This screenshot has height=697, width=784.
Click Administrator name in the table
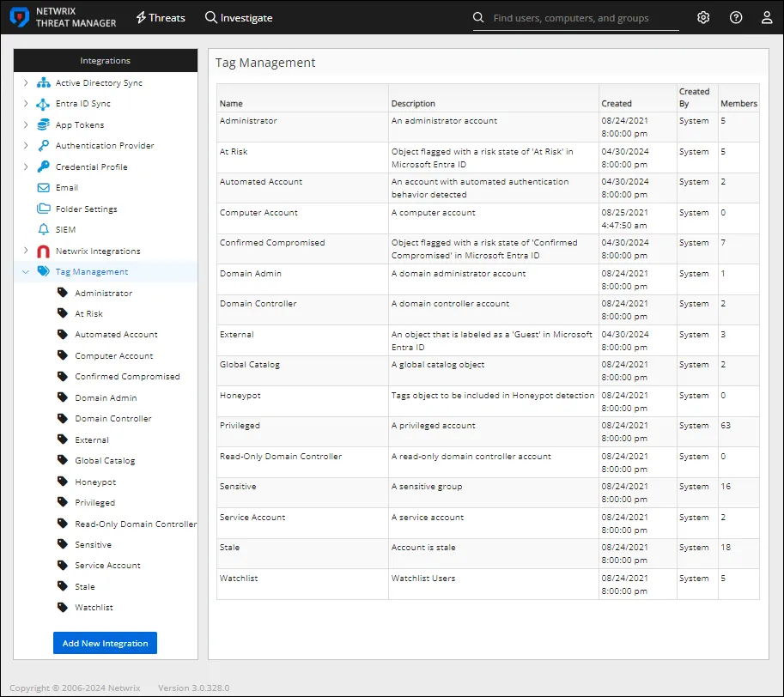pos(248,121)
